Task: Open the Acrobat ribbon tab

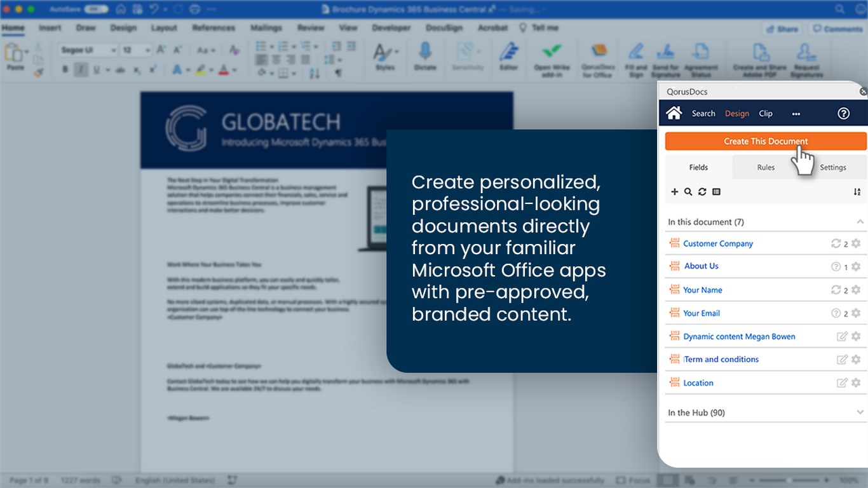Action: click(x=493, y=28)
